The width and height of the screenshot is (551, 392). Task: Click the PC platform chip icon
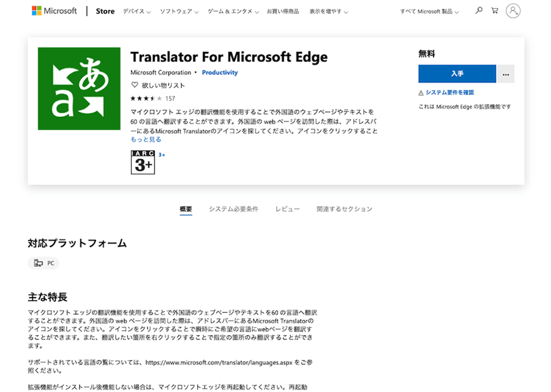[39, 263]
